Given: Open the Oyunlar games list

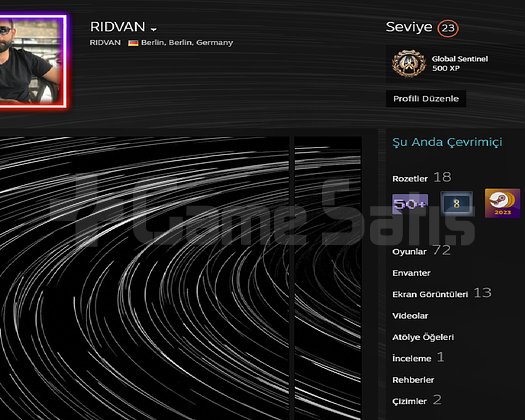Looking at the screenshot, I should click(x=409, y=252).
